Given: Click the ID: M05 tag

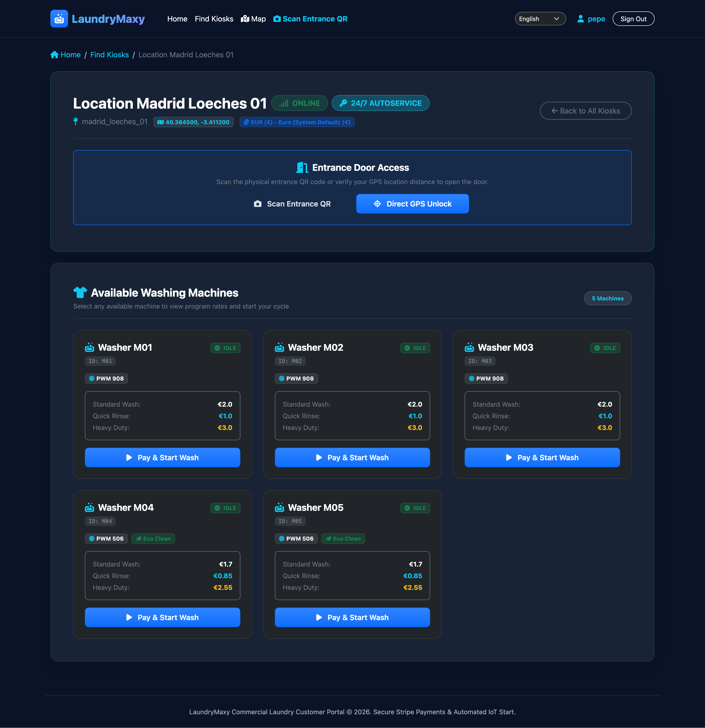Looking at the screenshot, I should [x=290, y=521].
